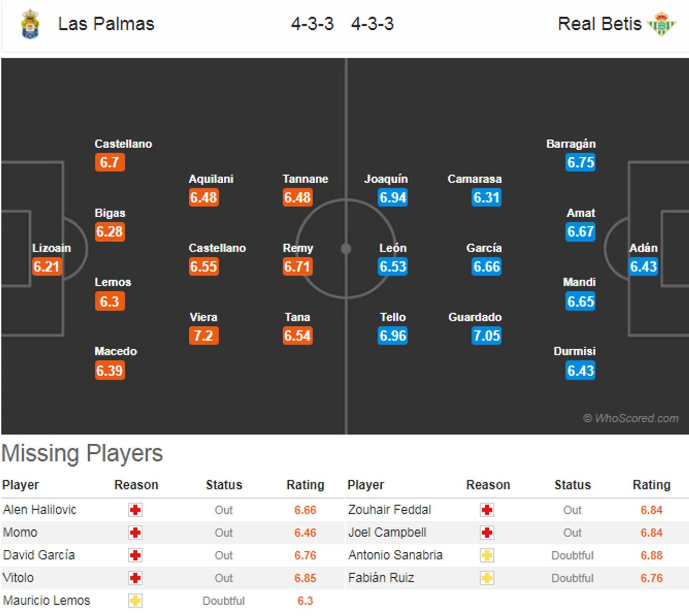Image resolution: width=689 pixels, height=616 pixels.
Task: Click Antonio Sanabria's yellow doubtful icon
Action: point(487,556)
